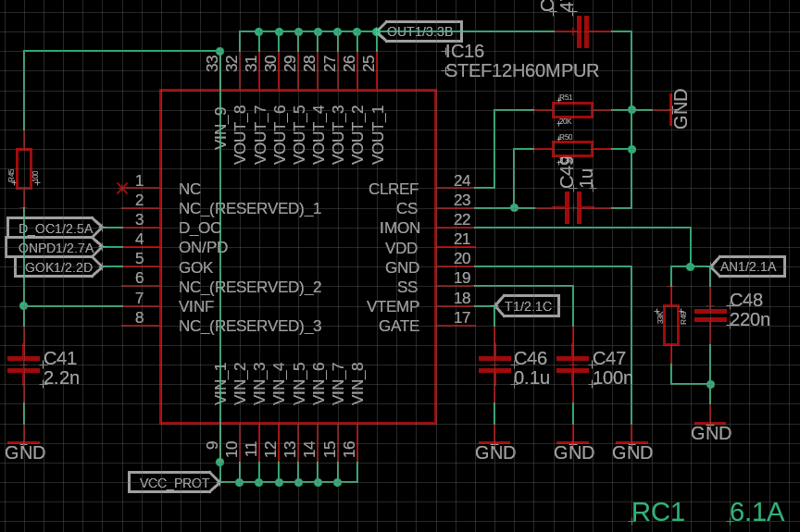This screenshot has width=800, height=532.
Task: Select the GOK1/2.2D net label
Action: coord(58,267)
